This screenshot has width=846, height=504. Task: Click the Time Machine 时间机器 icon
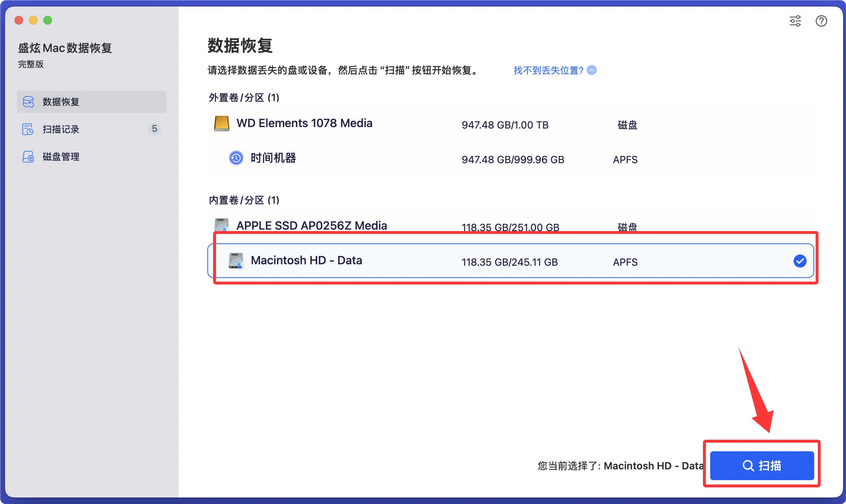point(236,158)
